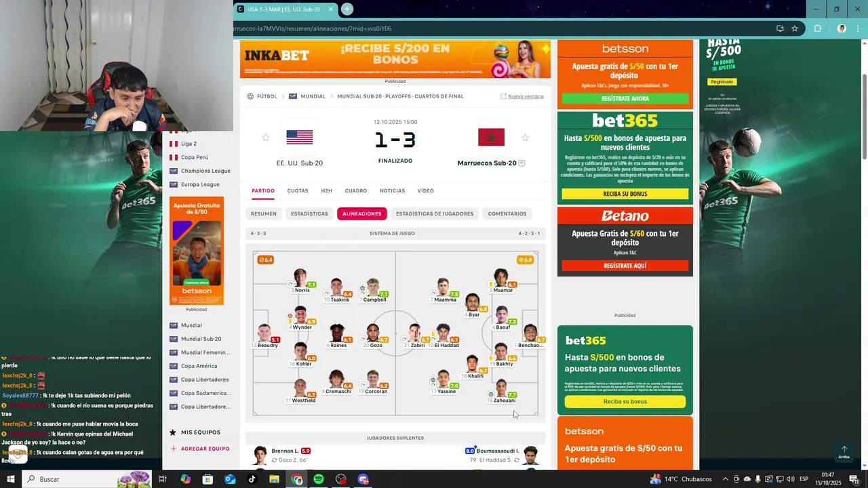Open the NOTICIAS tab
Image resolution: width=868 pixels, height=488 pixels.
tap(392, 191)
